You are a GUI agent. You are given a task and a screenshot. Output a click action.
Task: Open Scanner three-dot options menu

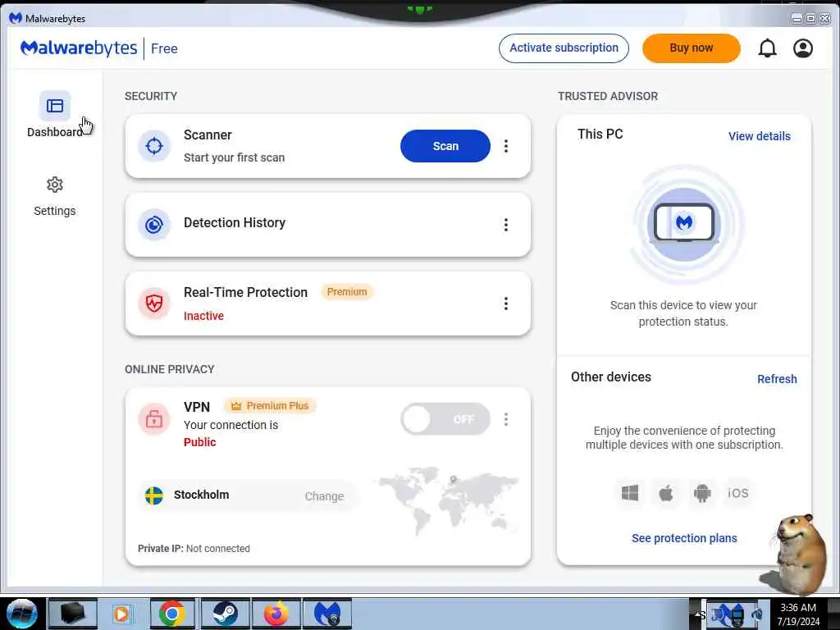[505, 146]
